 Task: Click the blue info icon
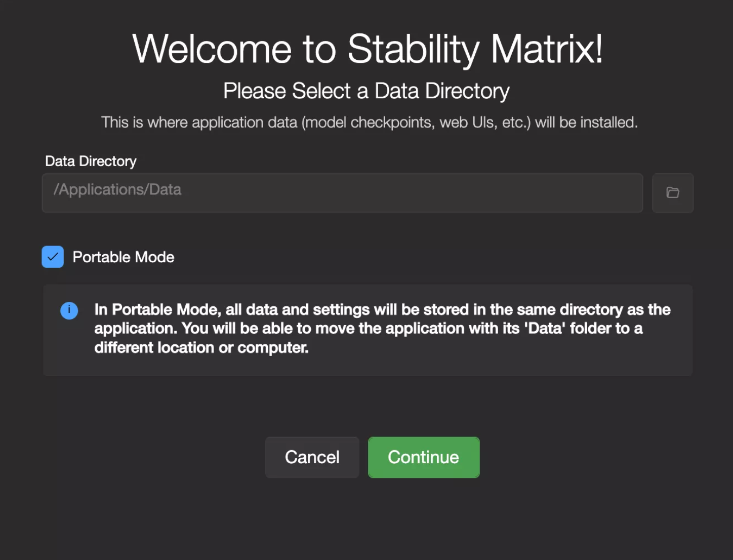tap(69, 310)
